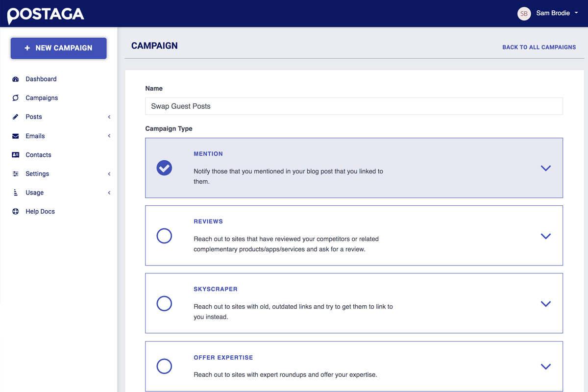Viewport: 588px width, 392px height.
Task: Click the Offer Expertise description text
Action: (285, 375)
